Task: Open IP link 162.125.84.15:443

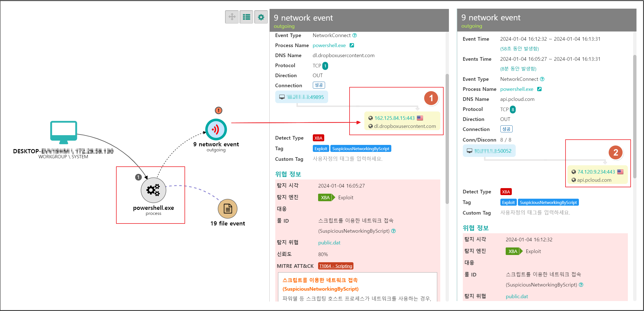Action: coord(395,118)
